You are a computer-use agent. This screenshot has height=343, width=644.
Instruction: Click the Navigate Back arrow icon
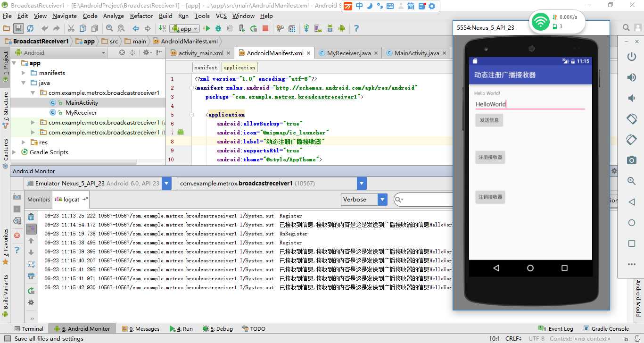tap(136, 28)
